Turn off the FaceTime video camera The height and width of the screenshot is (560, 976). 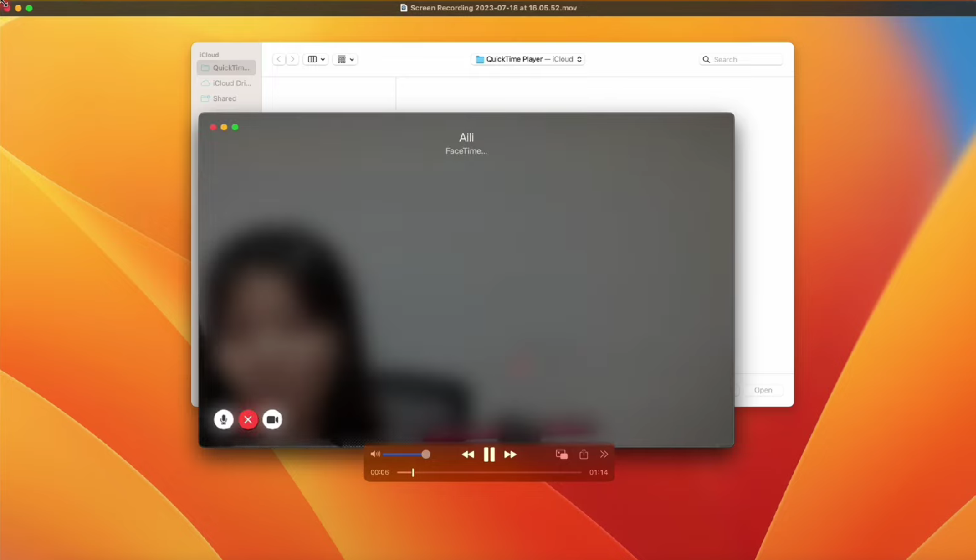click(x=272, y=420)
